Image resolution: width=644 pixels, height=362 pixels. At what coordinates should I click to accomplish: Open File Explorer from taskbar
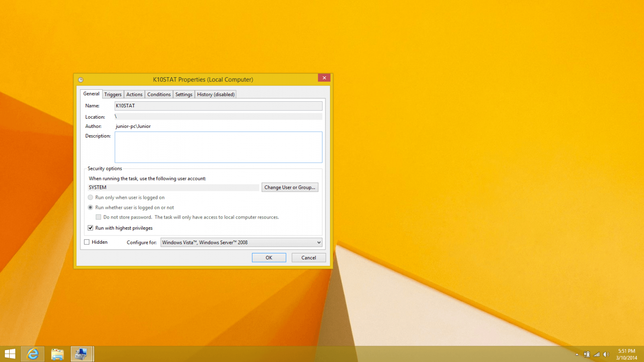tap(57, 354)
